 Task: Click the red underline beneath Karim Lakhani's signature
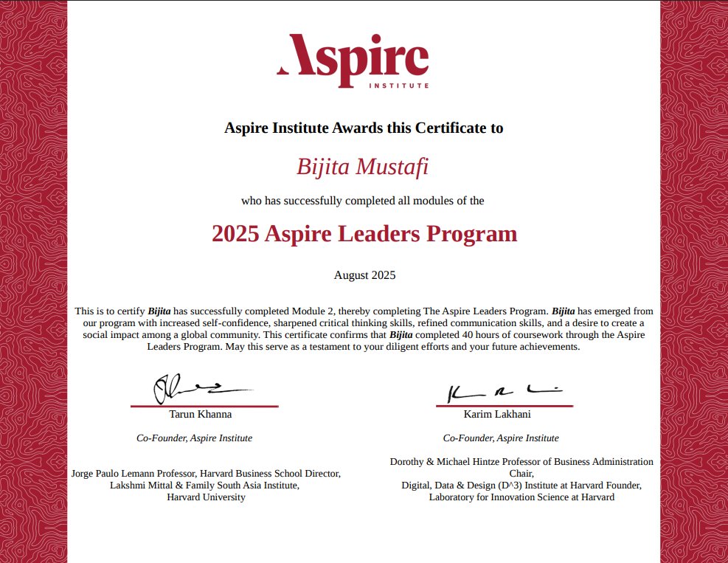[503, 405]
